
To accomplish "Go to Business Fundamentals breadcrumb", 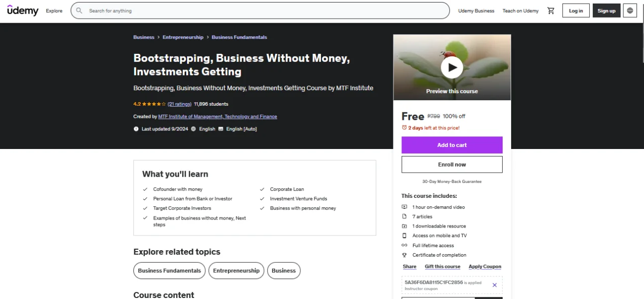I will coord(239,37).
